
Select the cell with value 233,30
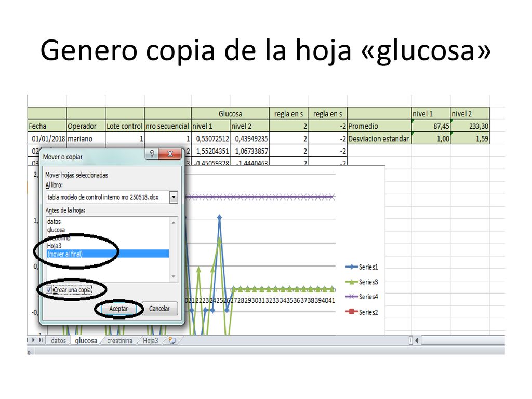pos(470,126)
